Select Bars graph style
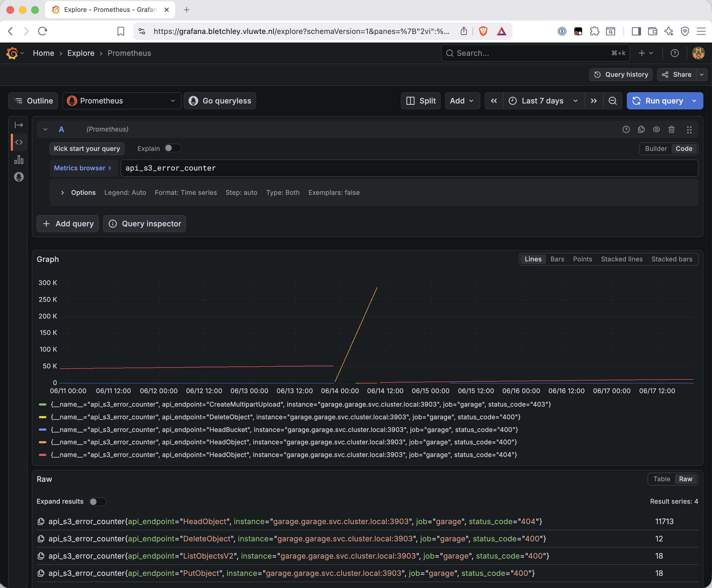 tap(557, 259)
